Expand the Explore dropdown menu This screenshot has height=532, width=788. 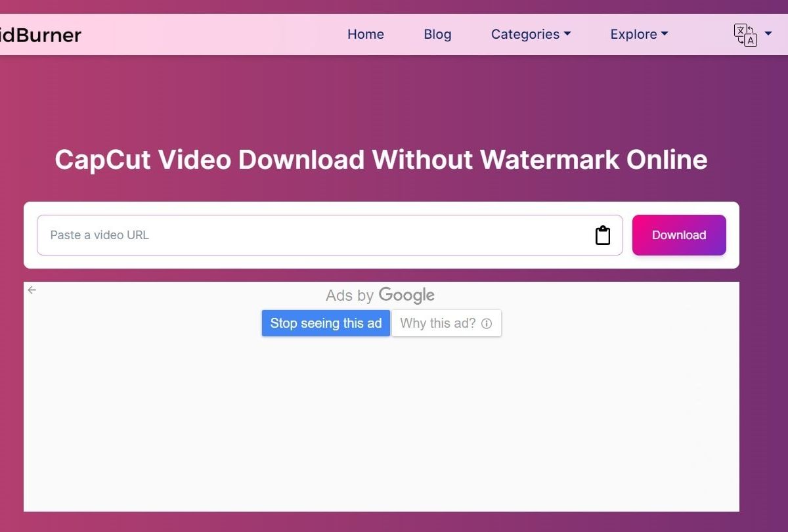point(639,34)
